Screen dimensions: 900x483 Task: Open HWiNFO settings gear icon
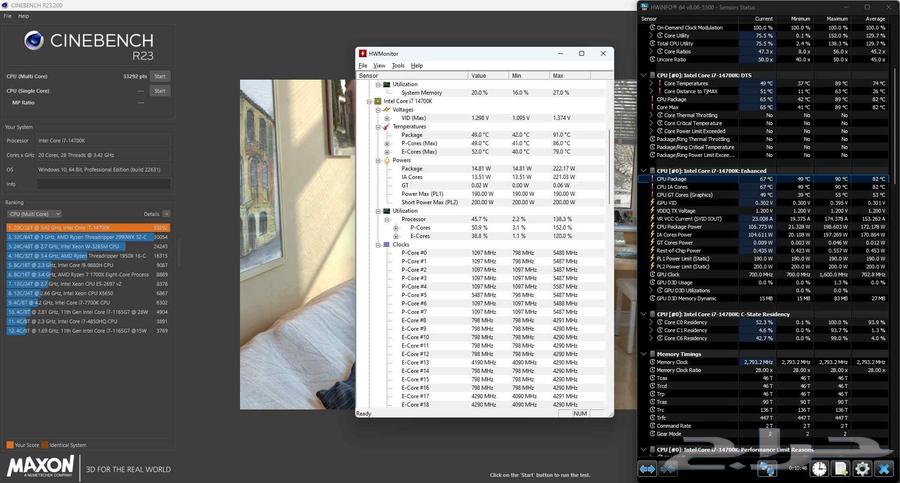pos(862,469)
